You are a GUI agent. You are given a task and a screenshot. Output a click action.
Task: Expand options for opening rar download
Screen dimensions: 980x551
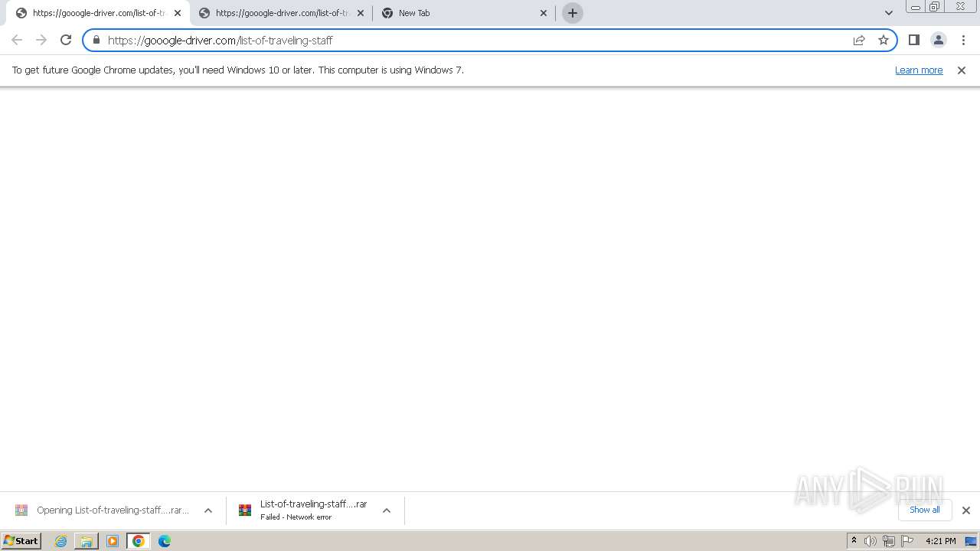click(x=208, y=510)
